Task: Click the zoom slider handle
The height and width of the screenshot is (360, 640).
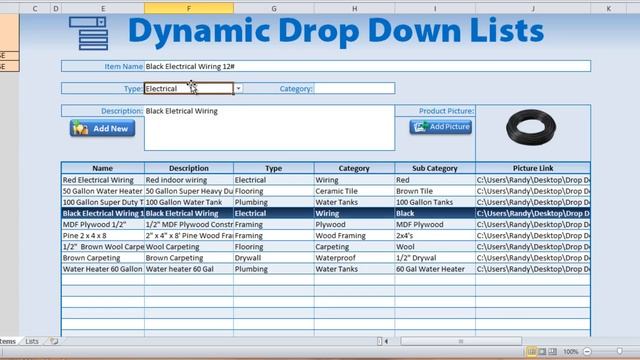Action: pyautogui.click(x=620, y=351)
